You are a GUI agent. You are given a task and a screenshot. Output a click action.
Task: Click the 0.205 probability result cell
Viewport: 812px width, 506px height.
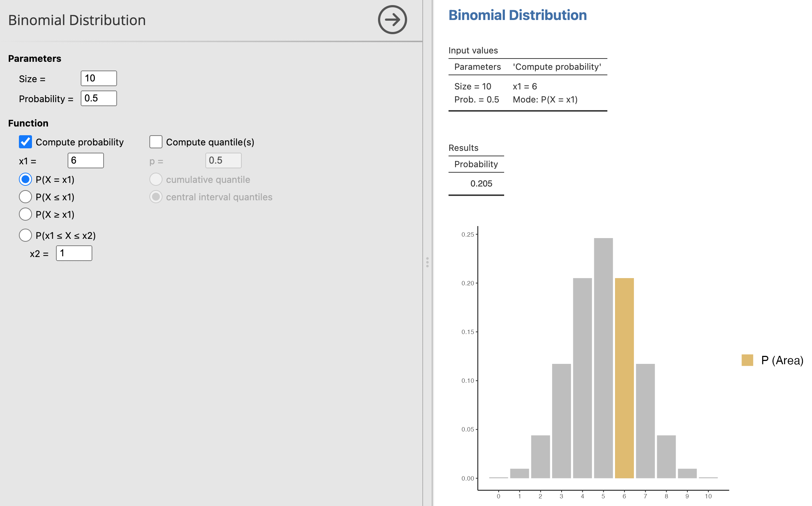(x=481, y=184)
